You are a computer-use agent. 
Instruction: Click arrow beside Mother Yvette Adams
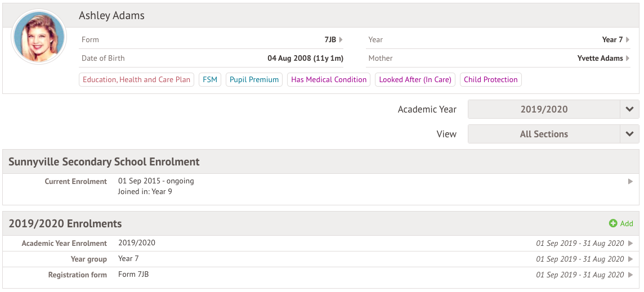coord(628,59)
